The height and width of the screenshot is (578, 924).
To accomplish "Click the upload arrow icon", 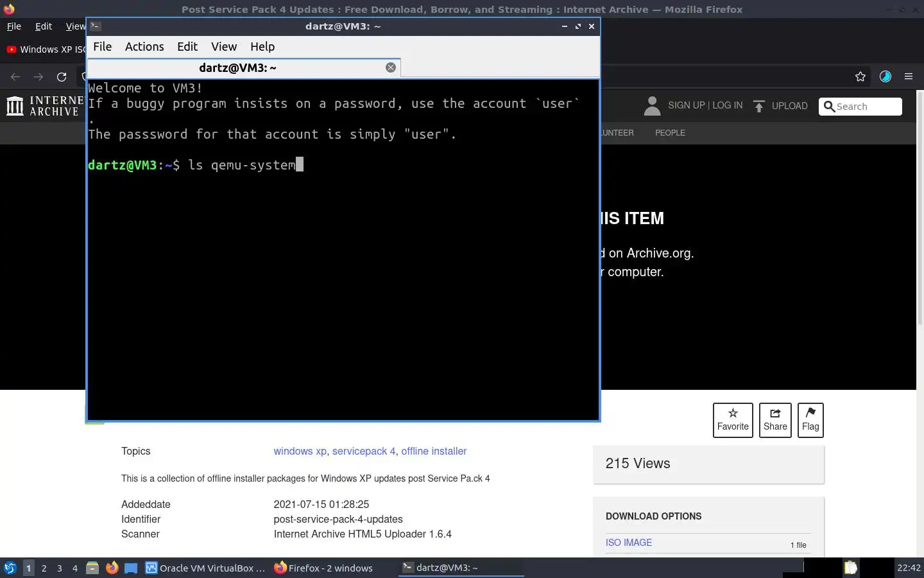I will (x=759, y=106).
